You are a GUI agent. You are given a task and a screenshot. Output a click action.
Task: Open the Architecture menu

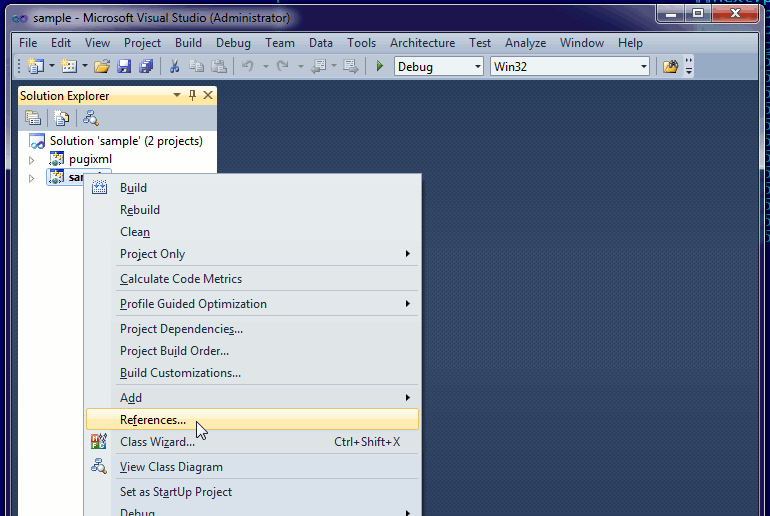[422, 43]
